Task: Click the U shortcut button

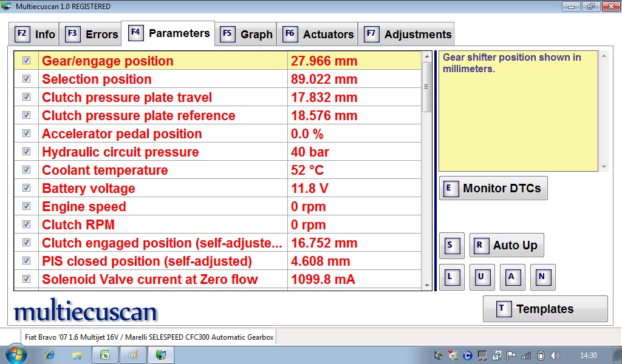Action: click(x=482, y=277)
